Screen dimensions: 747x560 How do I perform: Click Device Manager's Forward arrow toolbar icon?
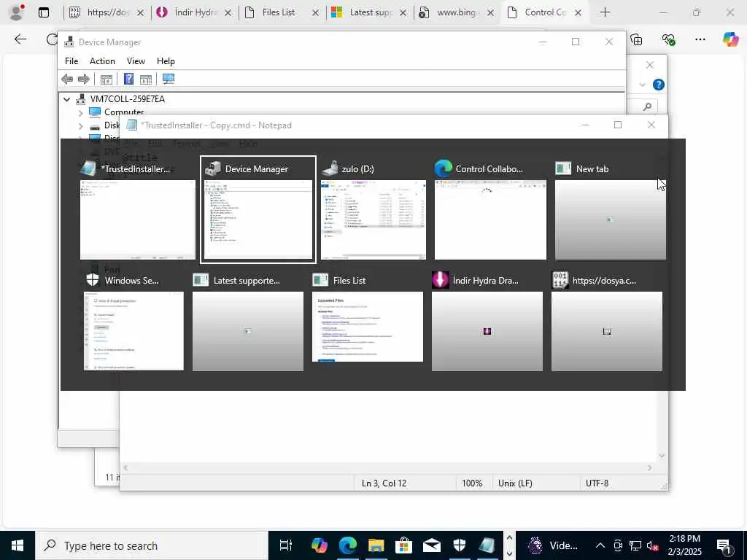pyautogui.click(x=84, y=79)
